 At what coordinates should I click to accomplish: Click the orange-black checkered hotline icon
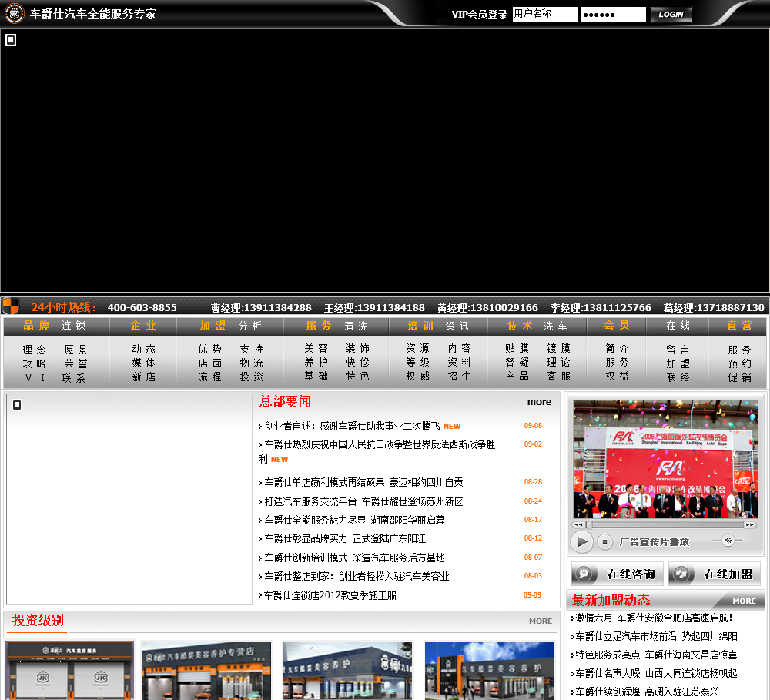pyautogui.click(x=10, y=306)
